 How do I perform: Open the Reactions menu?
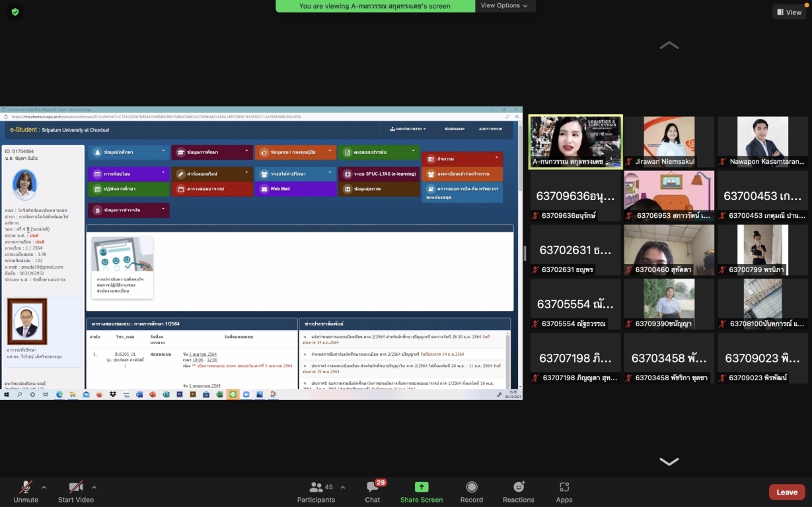pos(519,492)
